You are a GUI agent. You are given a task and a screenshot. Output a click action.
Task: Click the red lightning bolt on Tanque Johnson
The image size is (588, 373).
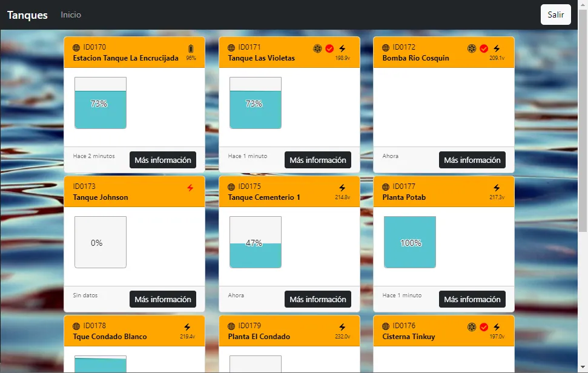point(191,188)
